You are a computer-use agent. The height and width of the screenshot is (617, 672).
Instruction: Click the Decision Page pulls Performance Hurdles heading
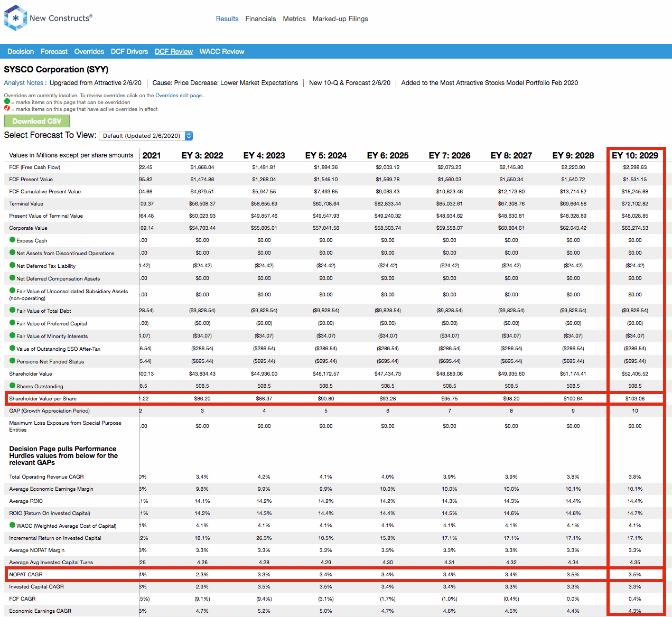[x=63, y=456]
